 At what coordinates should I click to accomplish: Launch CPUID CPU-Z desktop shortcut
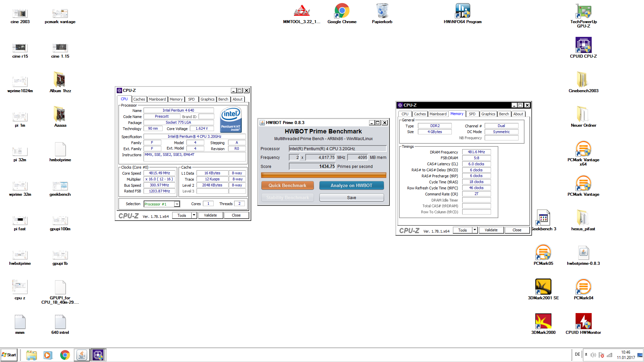pyautogui.click(x=583, y=48)
